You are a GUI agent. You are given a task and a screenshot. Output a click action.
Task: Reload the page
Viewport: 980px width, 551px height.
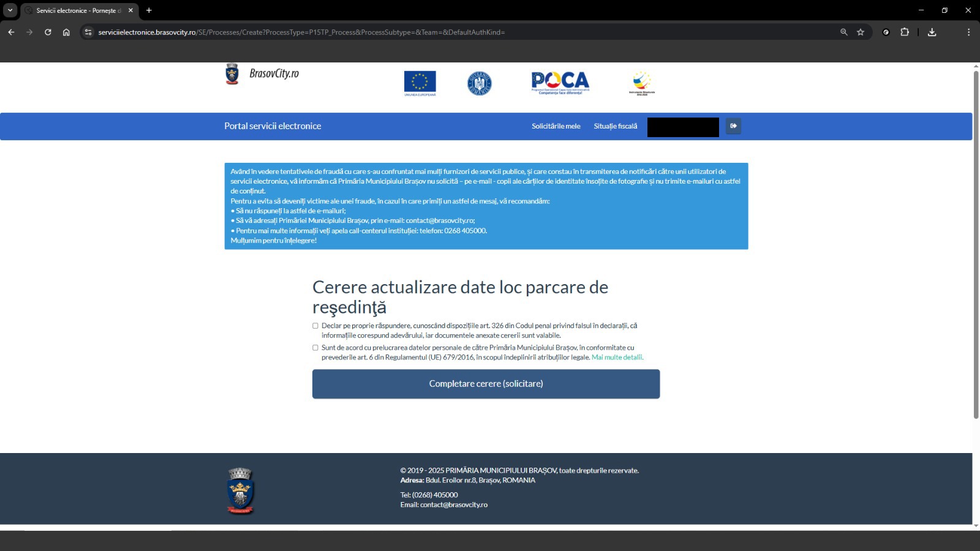tap(48, 32)
